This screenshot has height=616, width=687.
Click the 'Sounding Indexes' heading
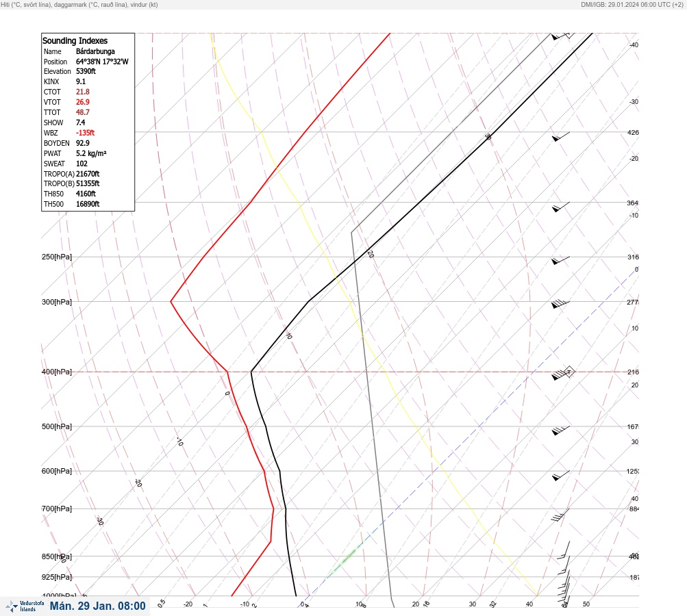tap(75, 40)
